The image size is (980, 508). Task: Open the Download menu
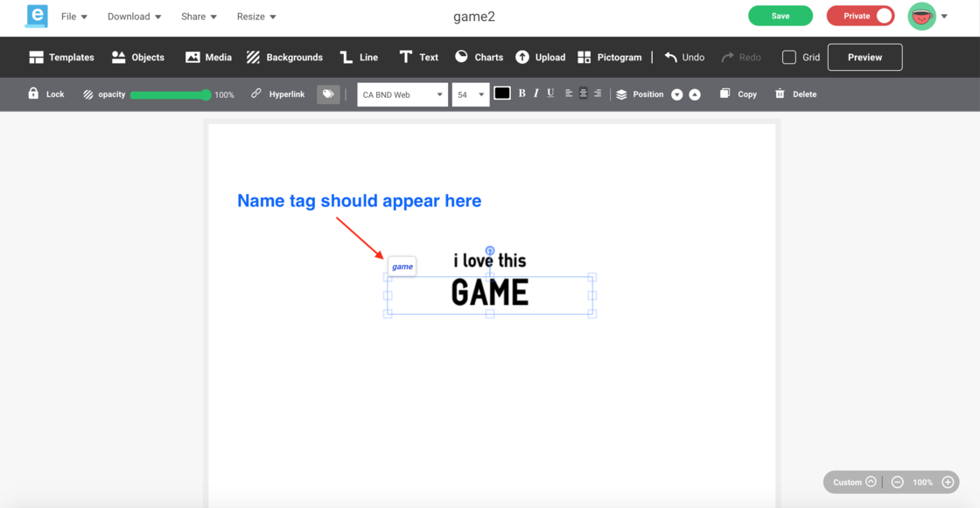click(134, 17)
